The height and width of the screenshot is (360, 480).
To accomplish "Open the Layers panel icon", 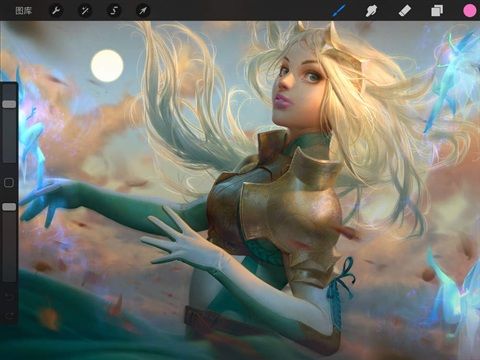I will pos(437,10).
